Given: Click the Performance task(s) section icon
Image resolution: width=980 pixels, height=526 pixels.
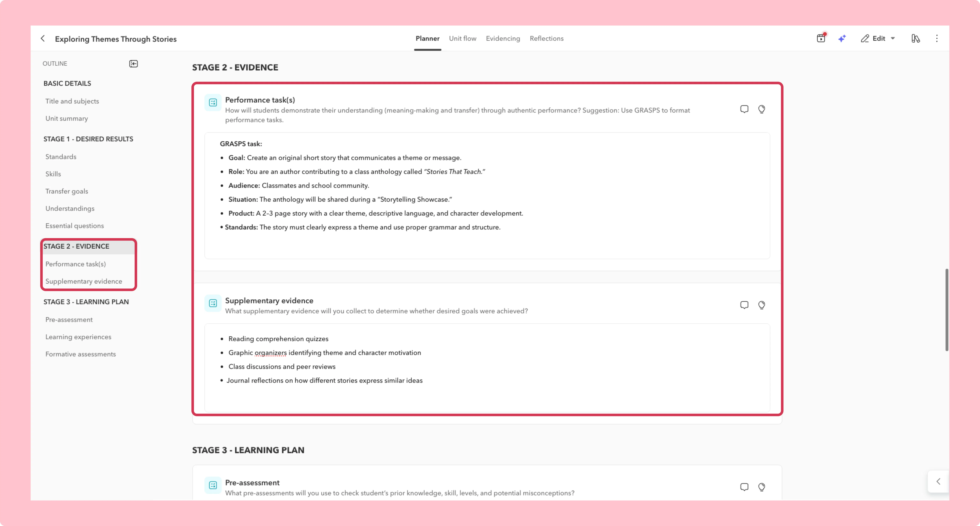Looking at the screenshot, I should pos(213,102).
